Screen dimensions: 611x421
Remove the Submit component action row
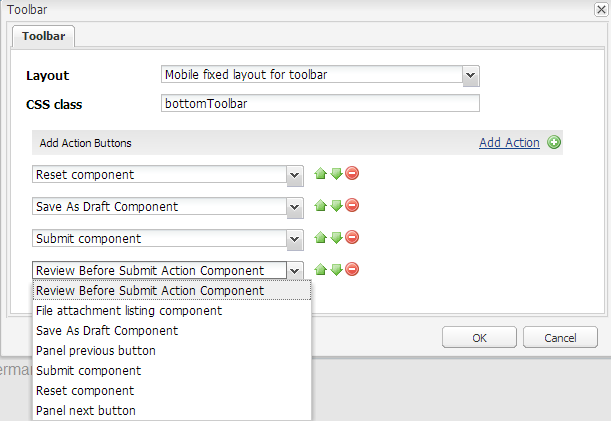tap(352, 238)
